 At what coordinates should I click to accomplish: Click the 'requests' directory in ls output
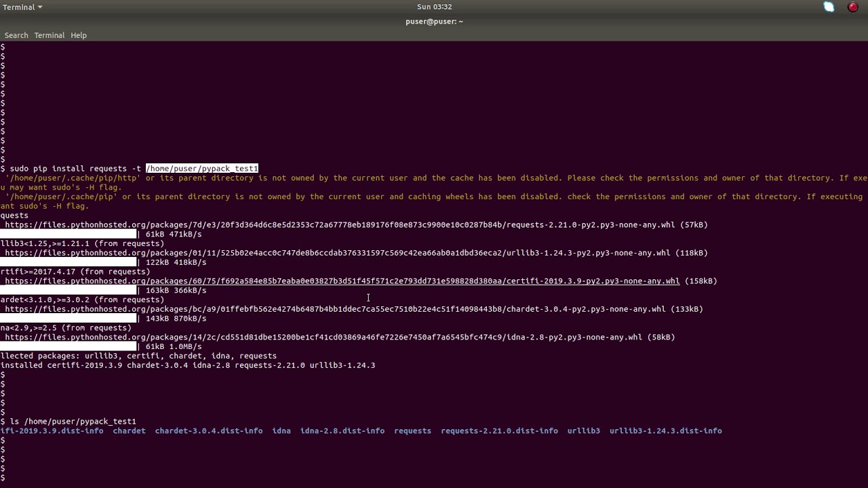click(x=412, y=431)
